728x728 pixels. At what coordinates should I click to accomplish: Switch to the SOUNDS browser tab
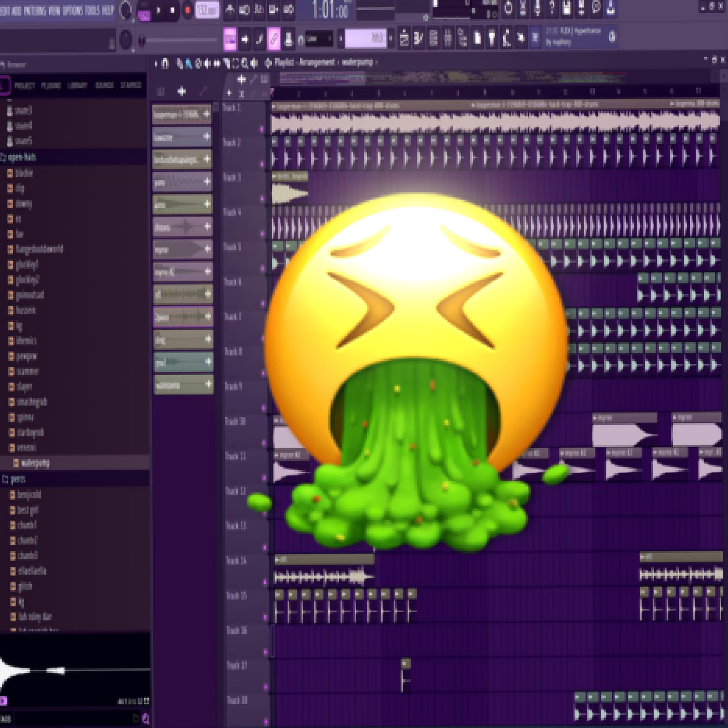(x=104, y=85)
